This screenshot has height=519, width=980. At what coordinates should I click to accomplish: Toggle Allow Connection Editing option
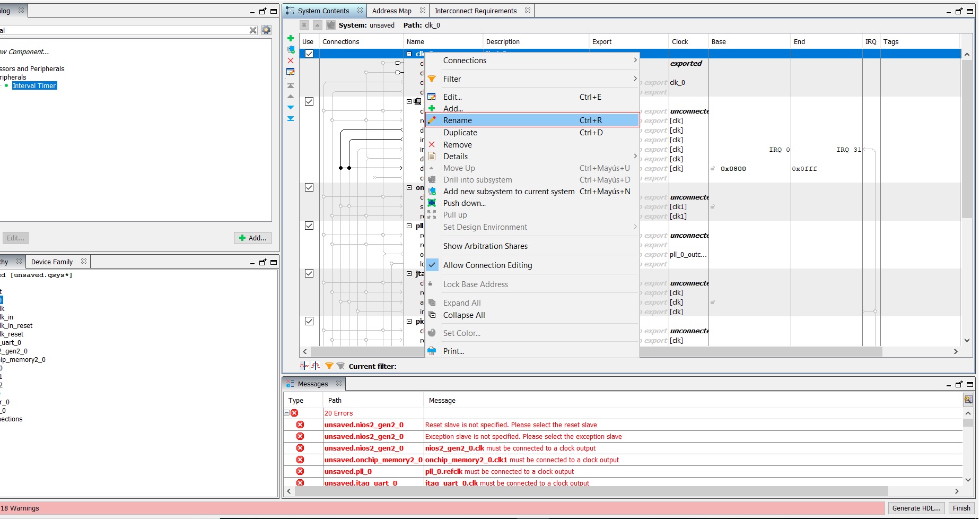point(487,265)
